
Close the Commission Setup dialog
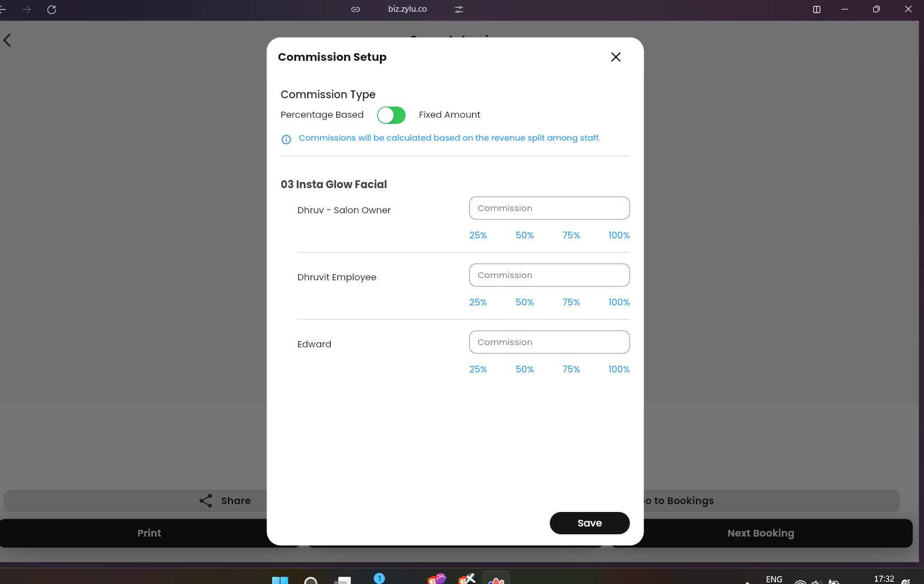616,57
